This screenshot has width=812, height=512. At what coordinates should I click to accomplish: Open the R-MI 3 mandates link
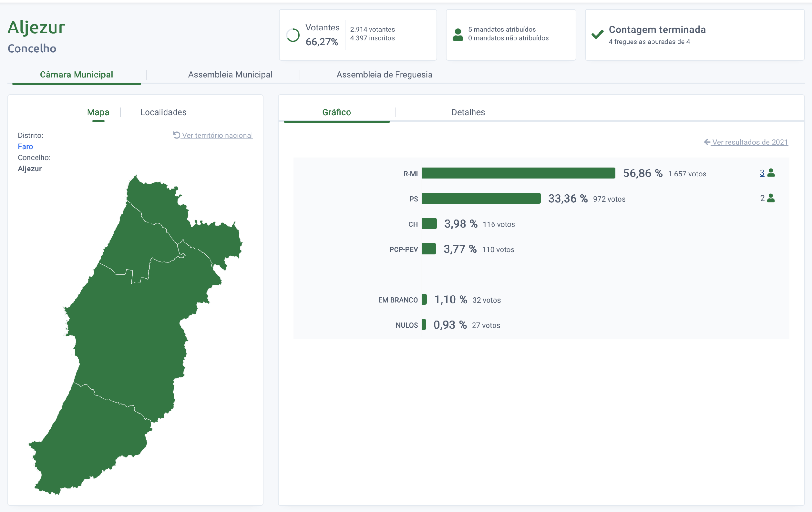tap(762, 173)
